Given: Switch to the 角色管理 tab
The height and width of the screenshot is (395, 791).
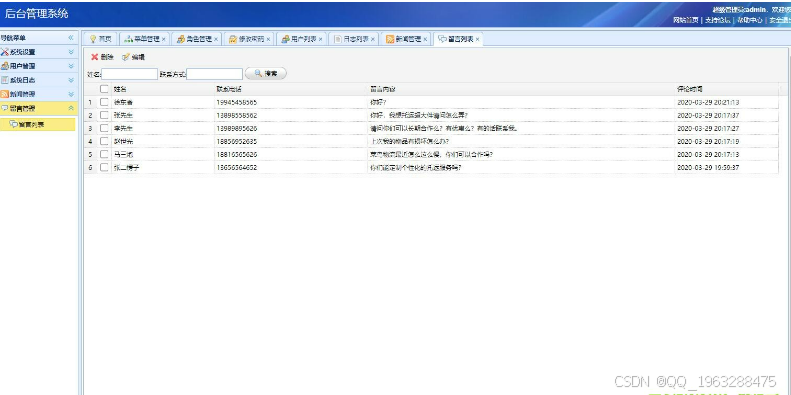Looking at the screenshot, I should click(197, 39).
